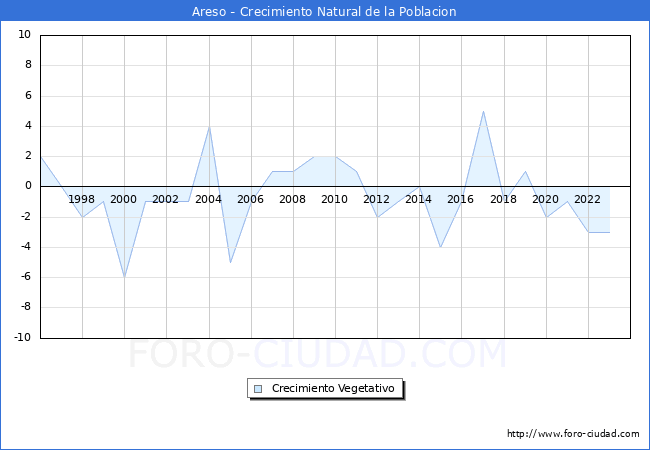Click the y-axis label -4
Image resolution: width=650 pixels, height=450 pixels.
26,247
